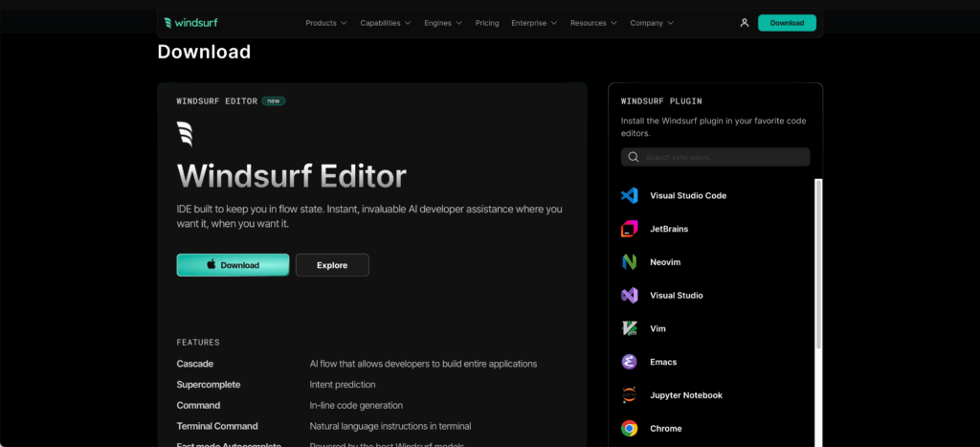This screenshot has width=980, height=447.
Task: Expand the Enterprise menu
Action: click(534, 23)
